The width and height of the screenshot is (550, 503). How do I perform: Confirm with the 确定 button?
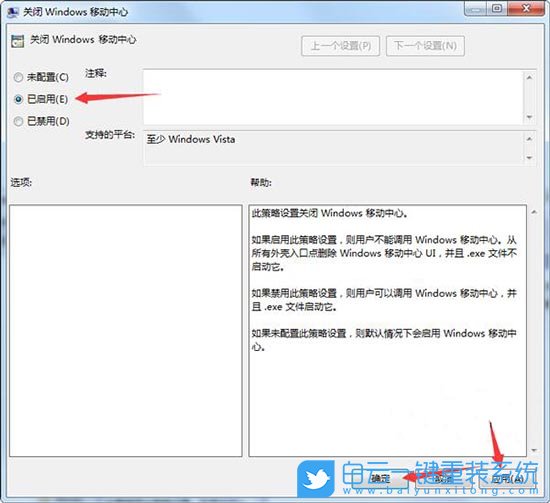click(x=381, y=479)
